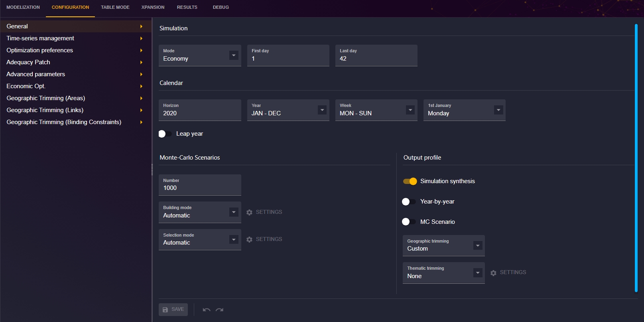
Task: Click the First day input field
Action: click(288, 55)
